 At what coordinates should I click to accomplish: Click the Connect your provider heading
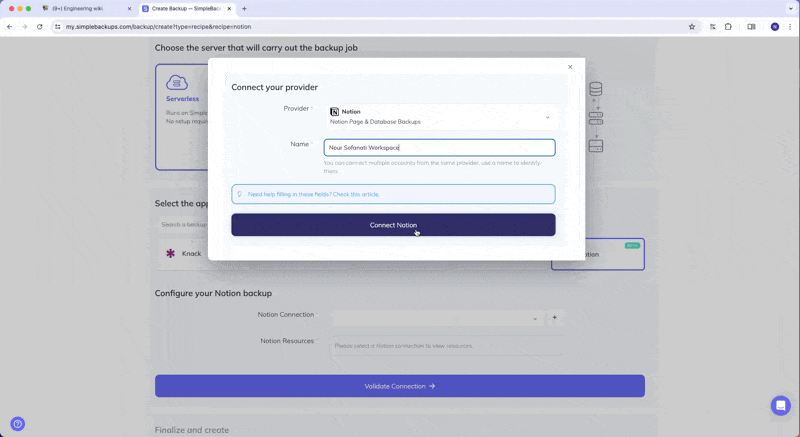pos(274,87)
